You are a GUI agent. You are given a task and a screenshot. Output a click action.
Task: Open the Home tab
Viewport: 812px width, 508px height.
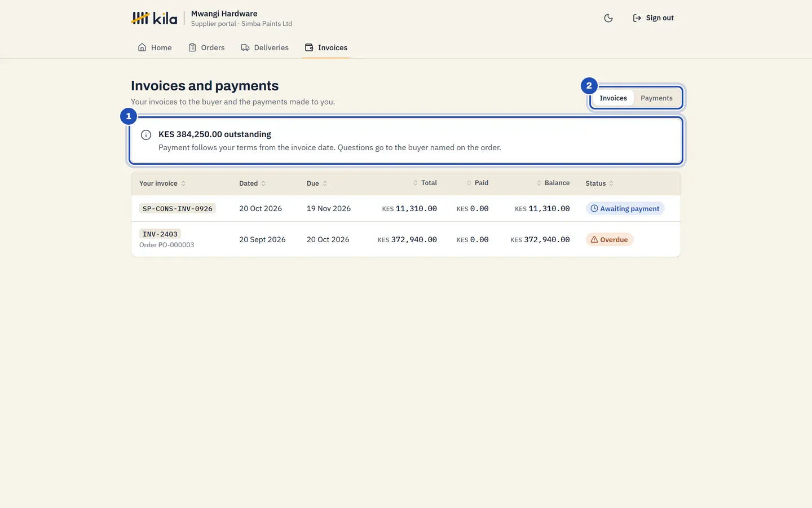click(155, 47)
